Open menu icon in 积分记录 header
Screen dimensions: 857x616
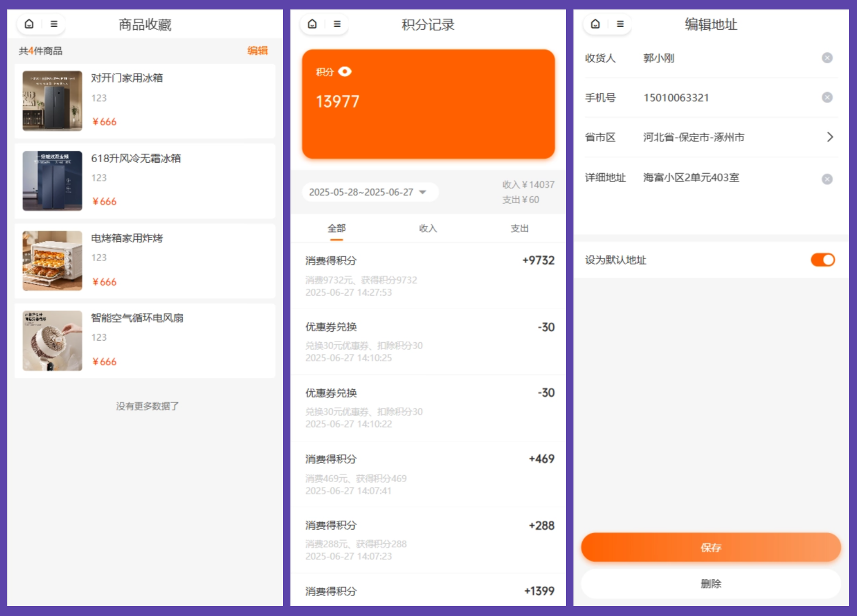(x=337, y=24)
